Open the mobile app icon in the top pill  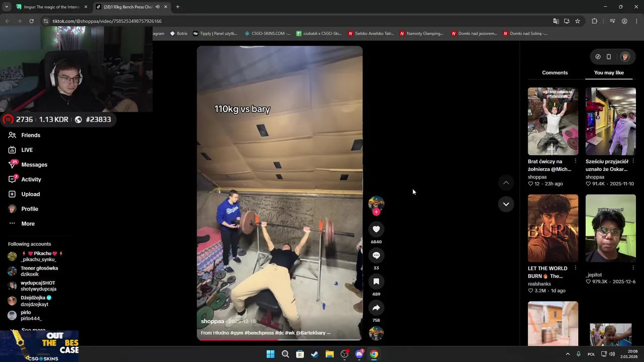pyautogui.click(x=609, y=57)
